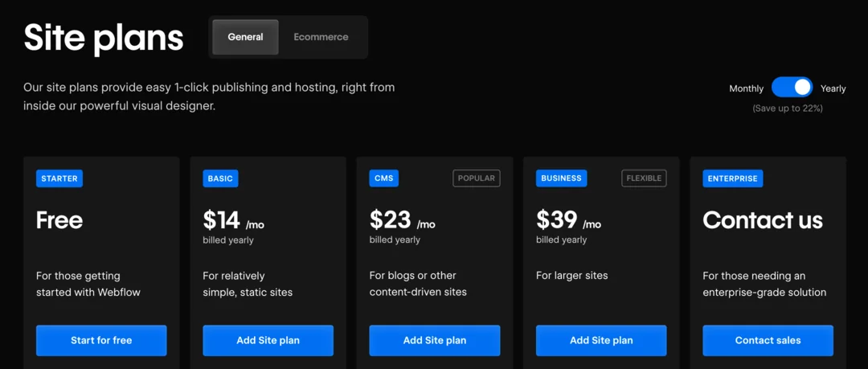Image resolution: width=868 pixels, height=369 pixels.
Task: Click the POPULAR tag on CMS card
Action: click(477, 178)
